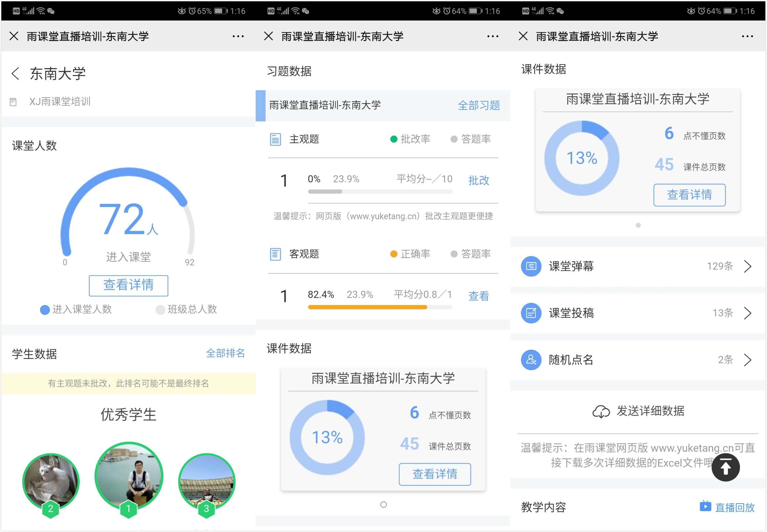The image size is (767, 532).
Task: Open 随机点名 icon entry
Action: coord(531,360)
